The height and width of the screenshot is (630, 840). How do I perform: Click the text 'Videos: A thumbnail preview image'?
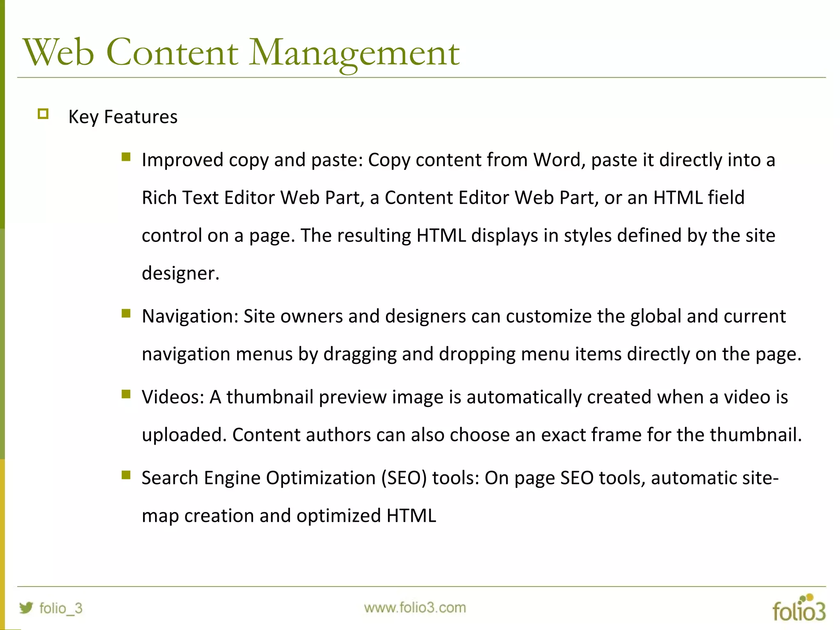pos(293,397)
